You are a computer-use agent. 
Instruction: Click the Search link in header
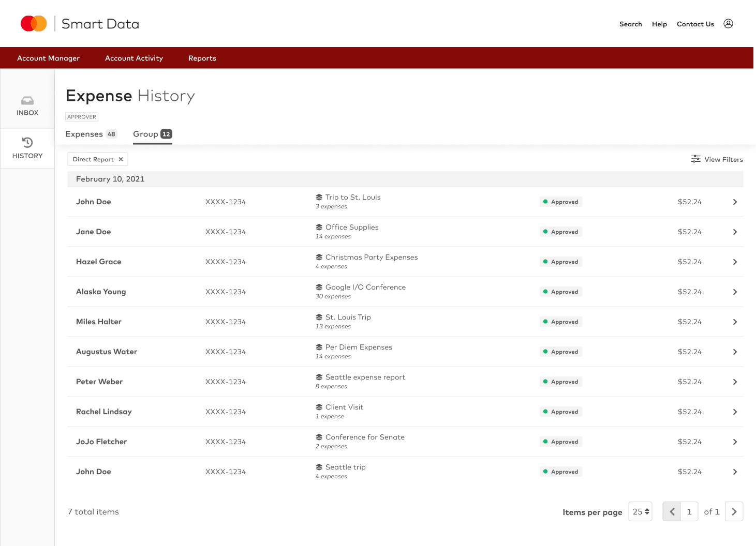point(631,24)
